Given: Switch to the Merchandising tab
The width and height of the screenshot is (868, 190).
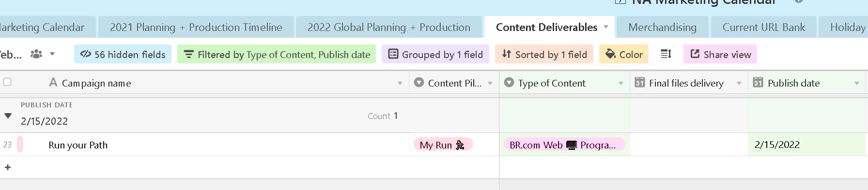Looking at the screenshot, I should [662, 27].
